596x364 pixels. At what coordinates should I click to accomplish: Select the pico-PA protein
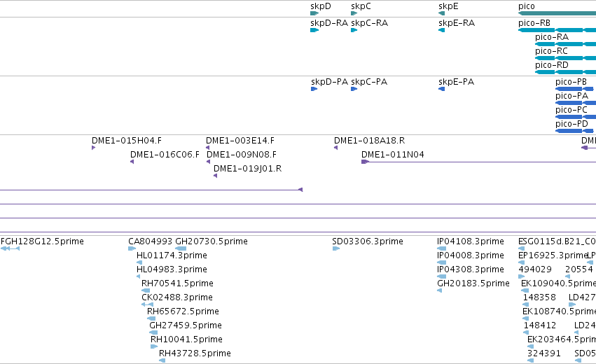576,103
